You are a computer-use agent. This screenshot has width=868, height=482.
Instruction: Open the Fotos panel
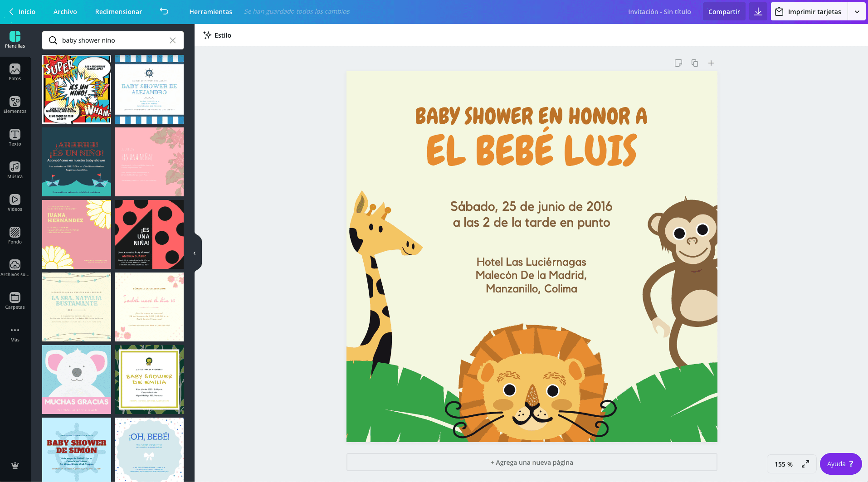coord(15,72)
